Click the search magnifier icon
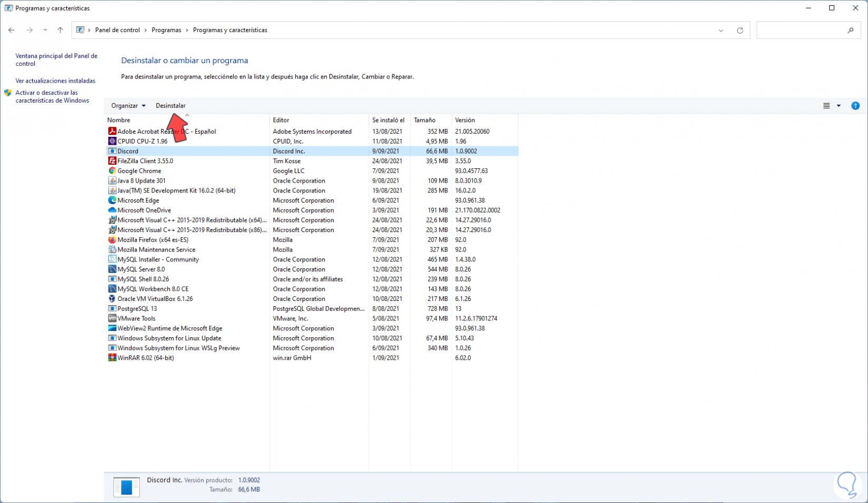Viewport: 868px width, 503px height. point(851,31)
